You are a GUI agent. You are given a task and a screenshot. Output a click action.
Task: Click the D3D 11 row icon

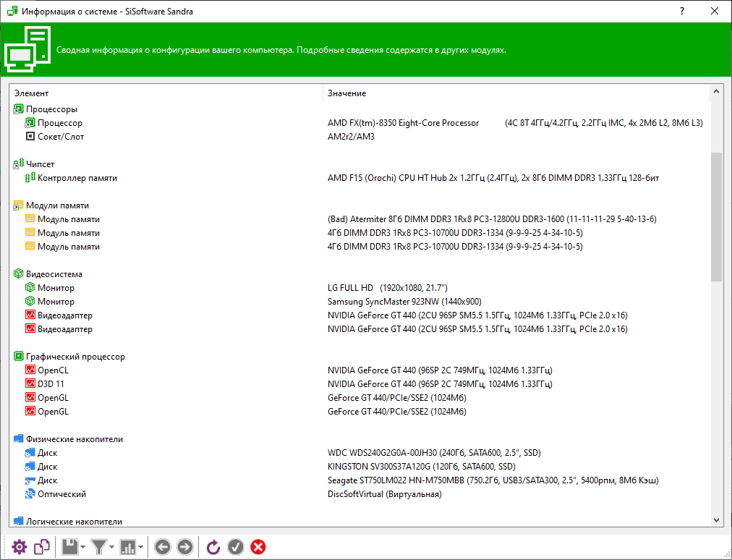tap(30, 383)
